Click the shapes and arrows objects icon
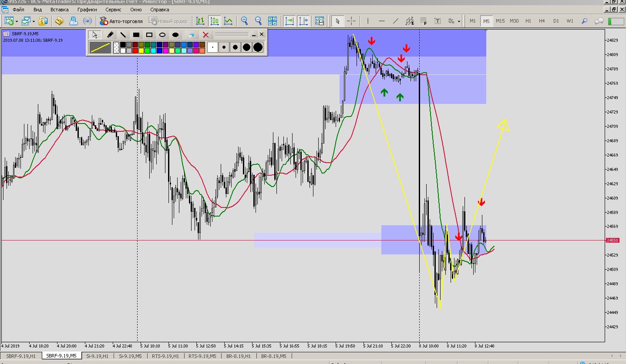Viewport: 626px width, 364px height. pos(451,21)
